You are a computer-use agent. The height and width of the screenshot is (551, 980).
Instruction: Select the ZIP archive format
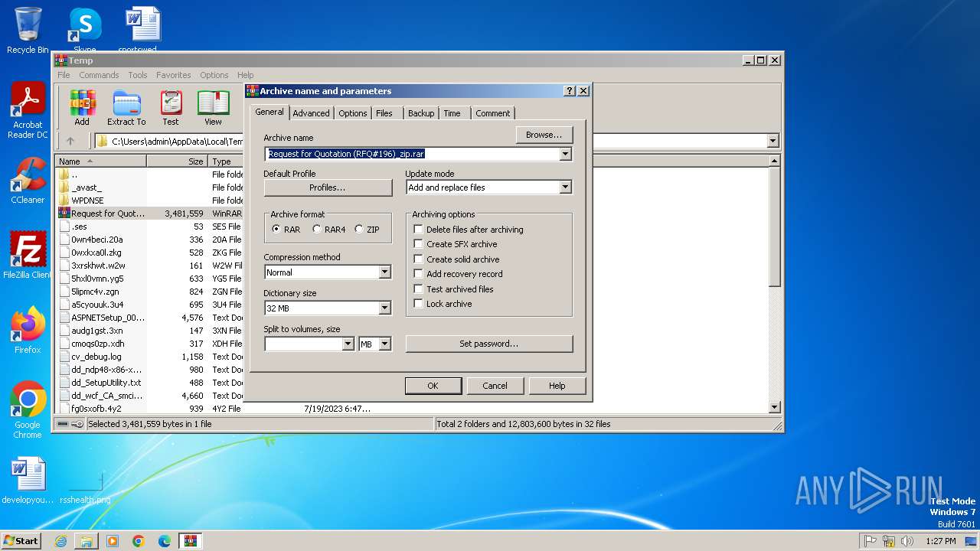pyautogui.click(x=359, y=230)
